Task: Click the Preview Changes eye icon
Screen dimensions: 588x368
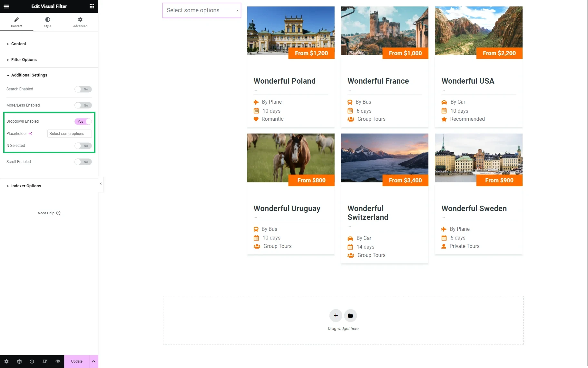Action: click(x=58, y=361)
